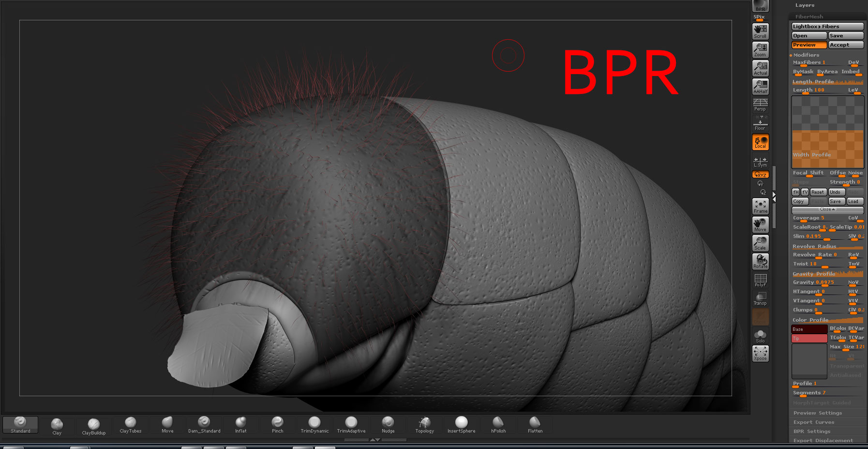The height and width of the screenshot is (449, 868).
Task: Toggle FiberMesh Preview off
Action: point(809,45)
